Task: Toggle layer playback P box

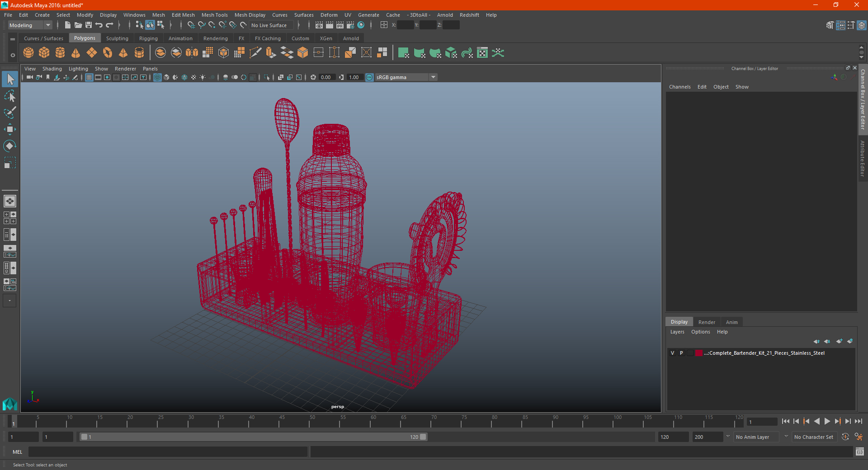Action: pos(681,353)
